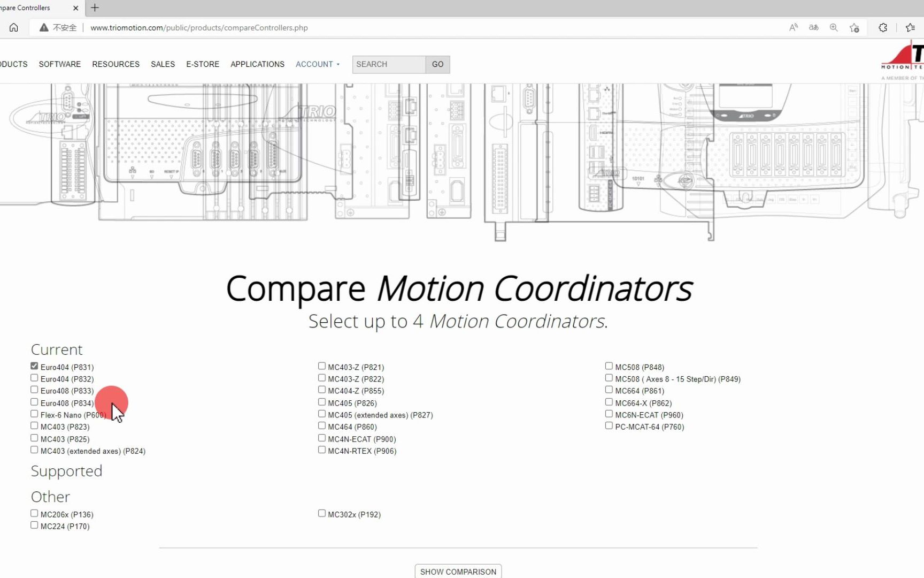The height and width of the screenshot is (578, 924).
Task: Focus the SEARCH input field
Action: point(389,64)
